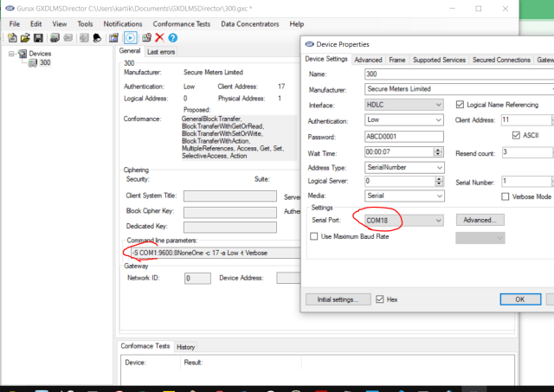Click the Properties toolbar icon

113,38
